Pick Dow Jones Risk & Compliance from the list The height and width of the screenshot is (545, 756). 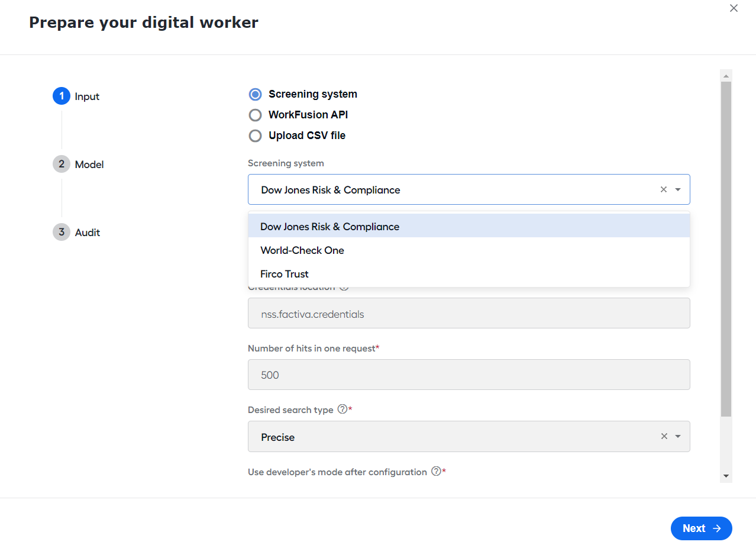pos(469,226)
